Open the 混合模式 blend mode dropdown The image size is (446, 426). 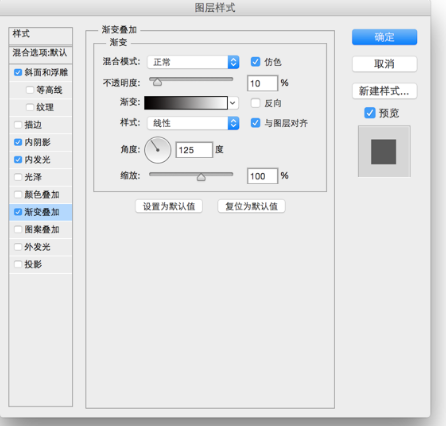point(193,62)
